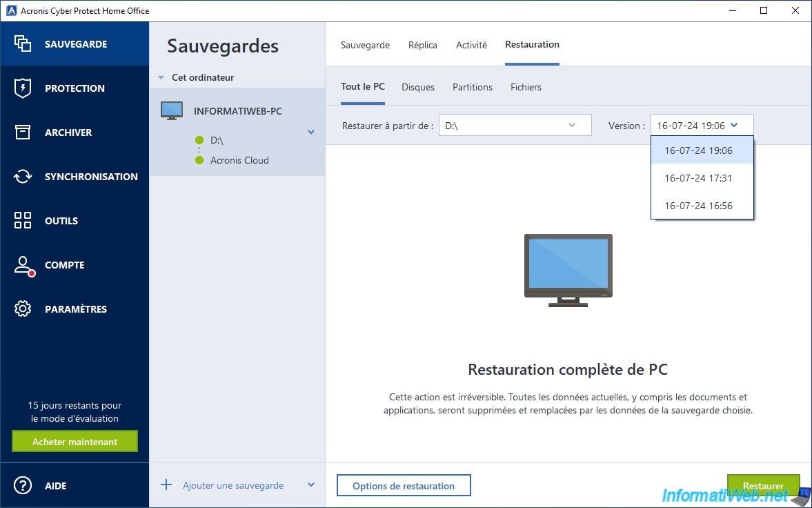Image resolution: width=812 pixels, height=508 pixels.
Task: Click the green status dot beside Acronis Cloud
Action: point(199,160)
